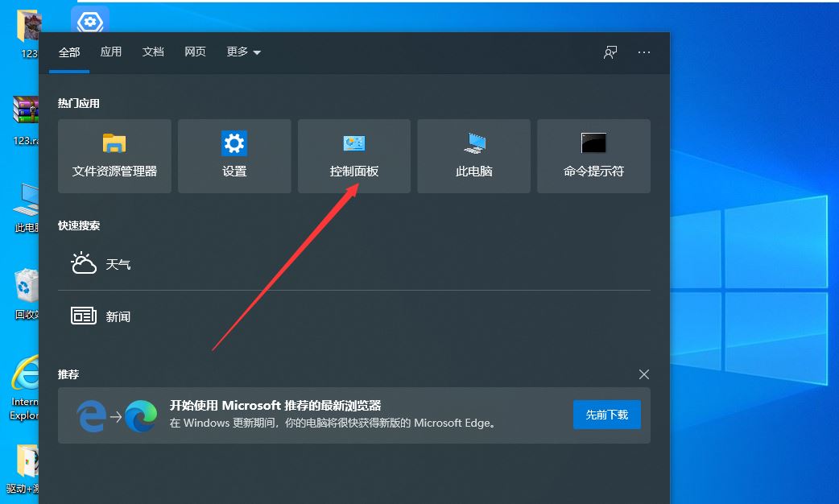Open 此电脑 from 热门应用
Viewport: 839px width, 504px height.
(473, 155)
